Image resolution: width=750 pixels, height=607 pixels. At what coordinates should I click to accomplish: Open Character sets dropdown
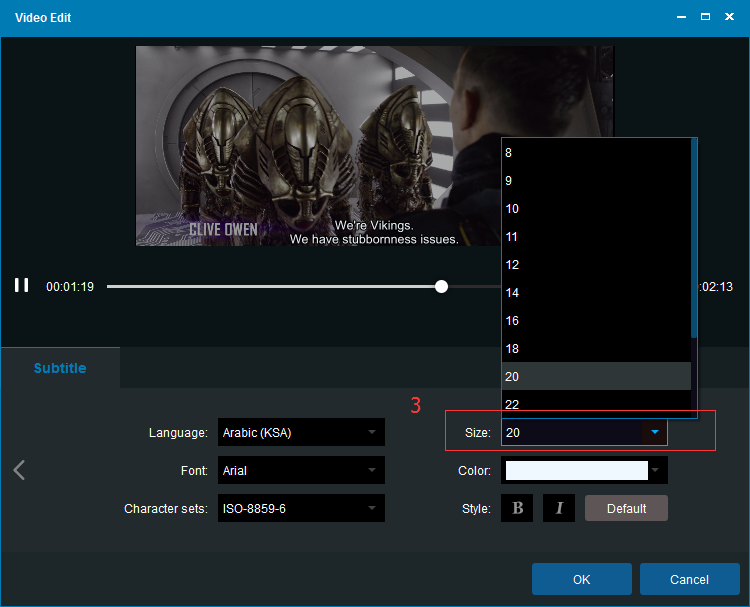(300, 509)
